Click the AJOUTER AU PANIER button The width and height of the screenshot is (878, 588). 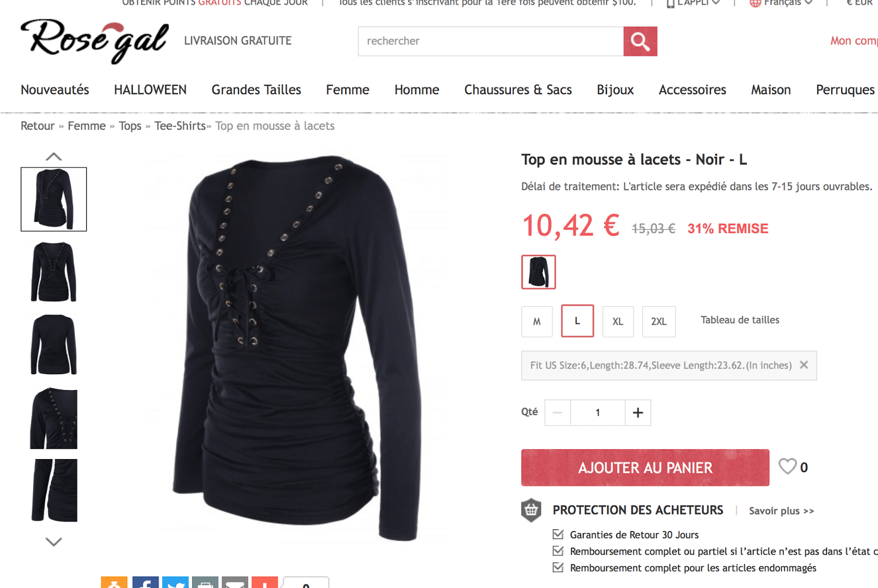[x=645, y=467]
